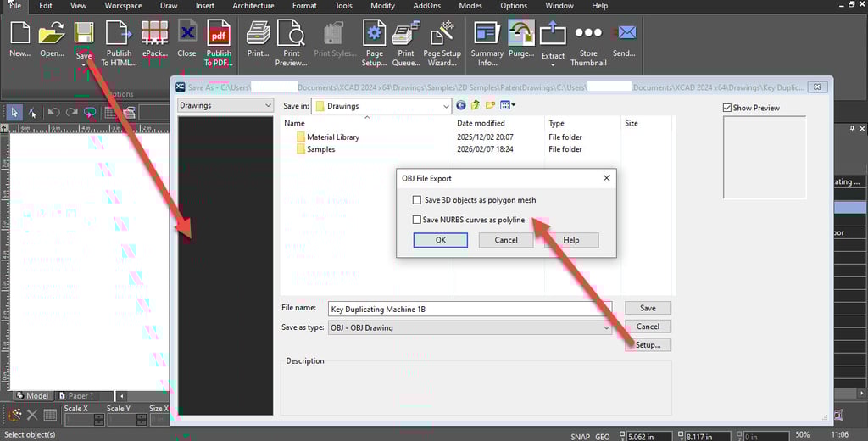Toggle GEO in the status bar
Viewport: 868px width, 441px height.
pos(603,437)
